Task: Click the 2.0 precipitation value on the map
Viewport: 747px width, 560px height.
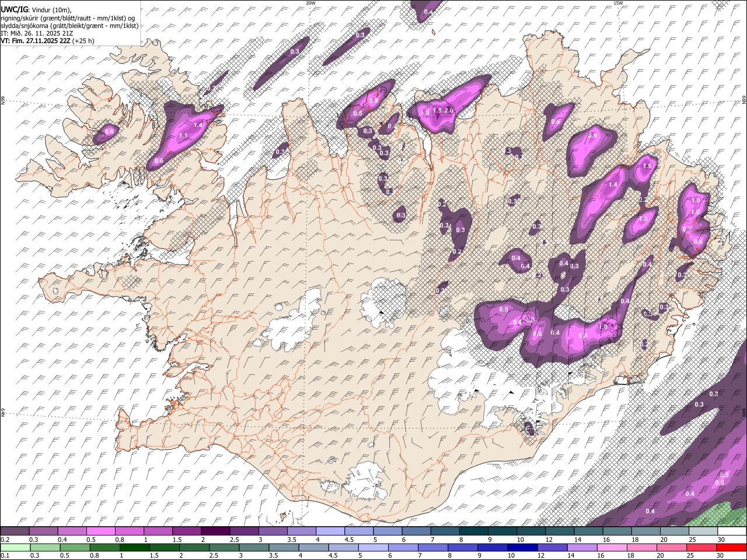Action: (x=449, y=110)
